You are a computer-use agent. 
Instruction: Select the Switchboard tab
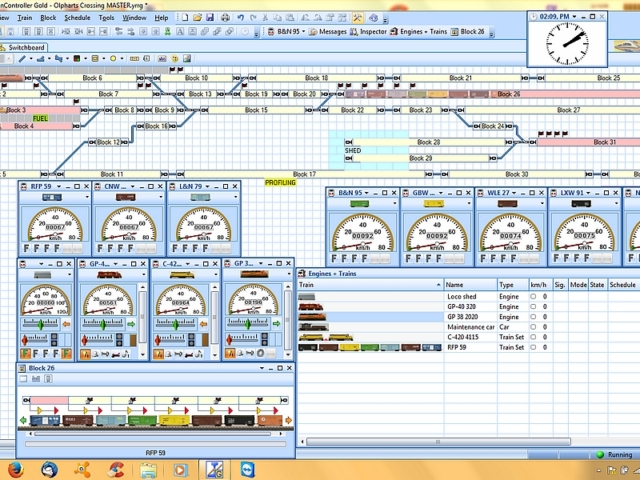(x=23, y=47)
